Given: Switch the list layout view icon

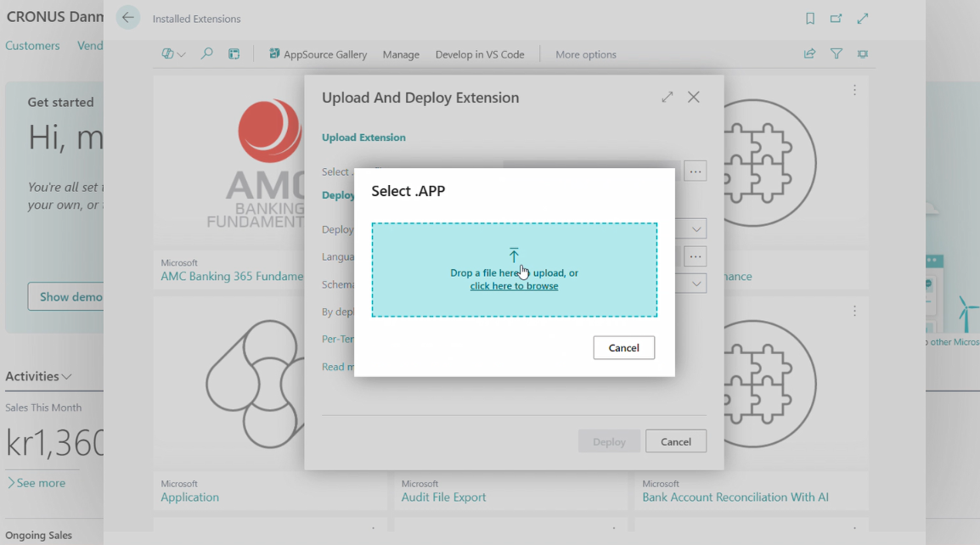Looking at the screenshot, I should point(234,54).
